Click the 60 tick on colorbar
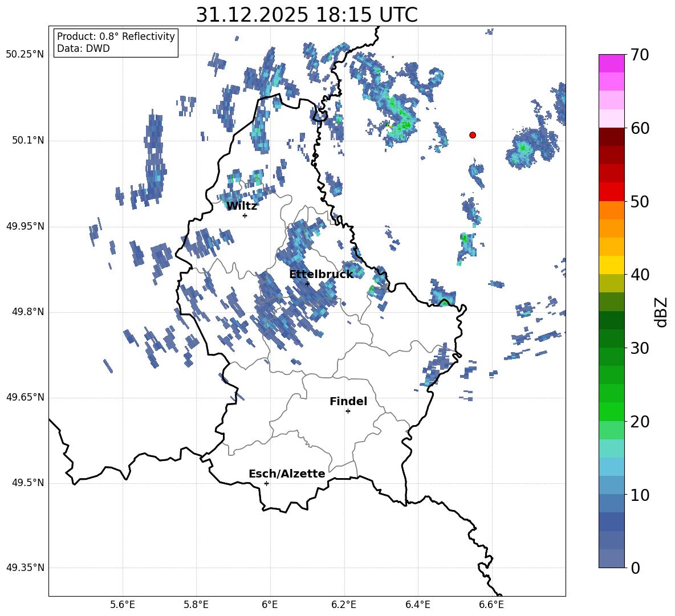The height and width of the screenshot is (616, 675). pos(640,128)
